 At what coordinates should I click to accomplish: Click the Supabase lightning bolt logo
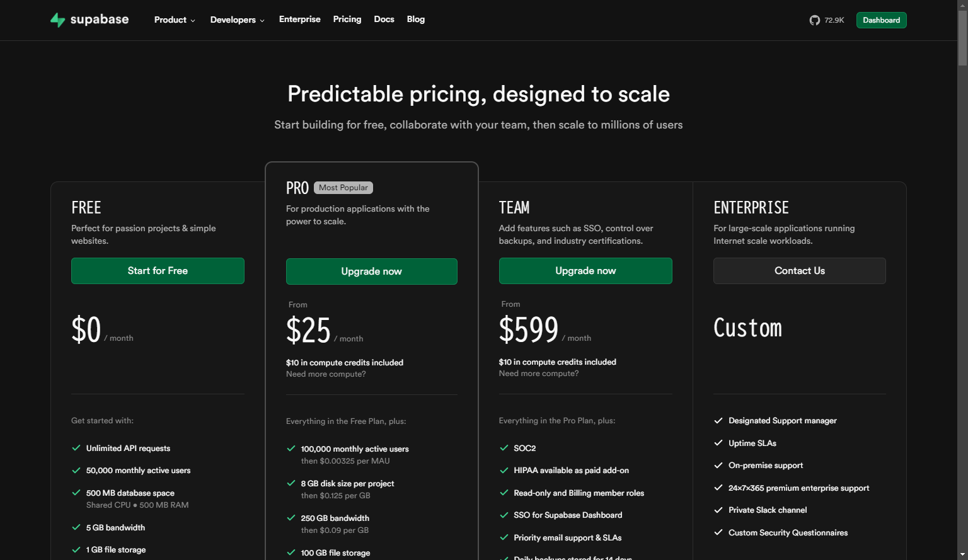coord(58,20)
